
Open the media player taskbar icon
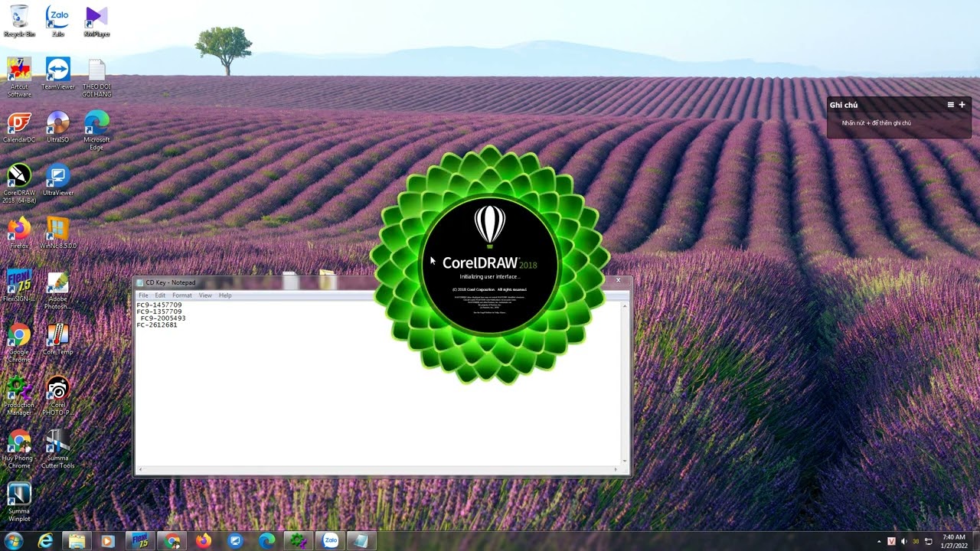point(107,541)
